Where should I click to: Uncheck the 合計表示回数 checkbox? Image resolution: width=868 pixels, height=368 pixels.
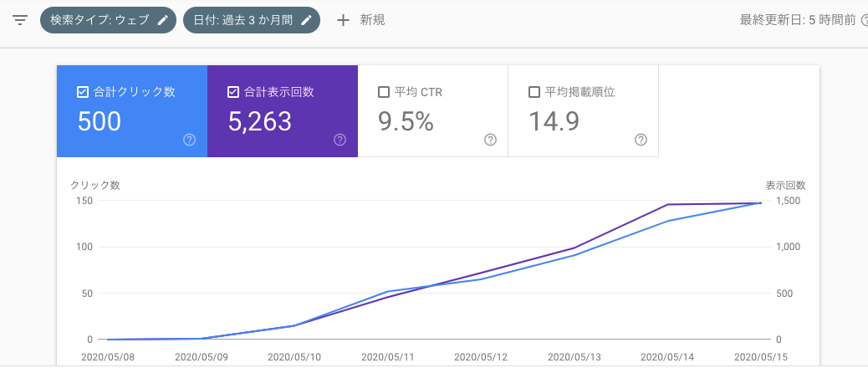pyautogui.click(x=233, y=92)
